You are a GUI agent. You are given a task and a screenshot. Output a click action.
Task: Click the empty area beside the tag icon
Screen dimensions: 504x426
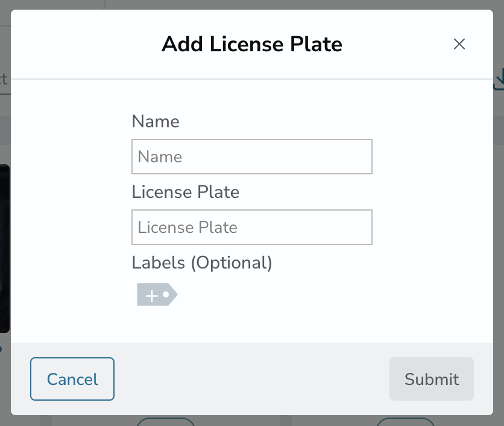click(273, 294)
